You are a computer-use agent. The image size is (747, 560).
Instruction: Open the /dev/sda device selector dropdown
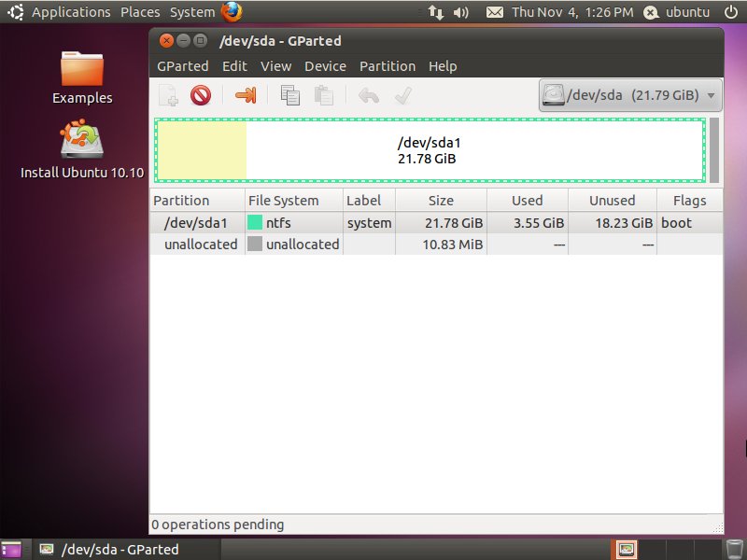[629, 95]
